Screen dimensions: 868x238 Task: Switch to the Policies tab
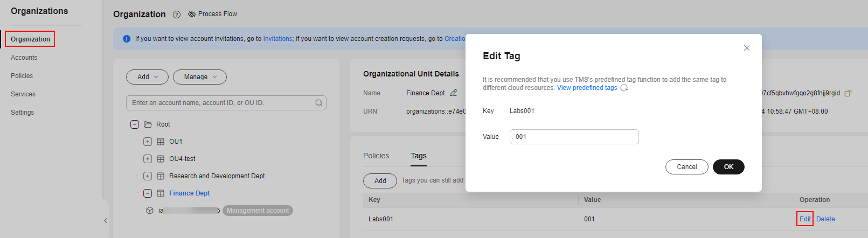point(376,156)
